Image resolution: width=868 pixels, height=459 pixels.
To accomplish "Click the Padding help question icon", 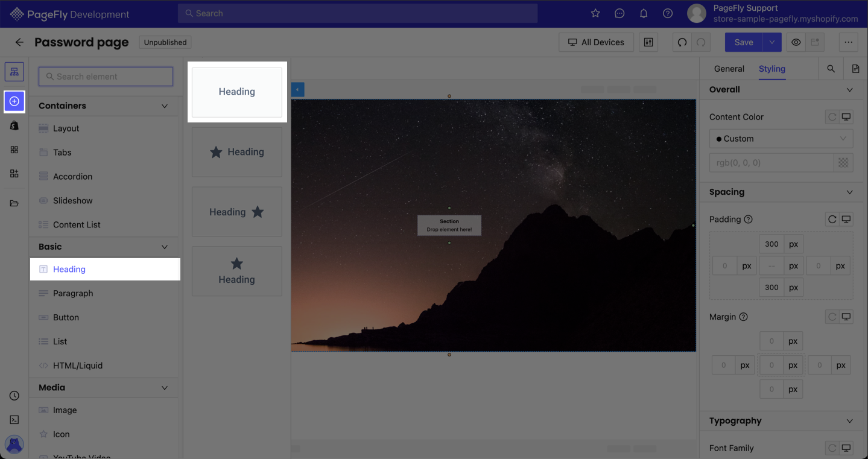I will 749,220.
